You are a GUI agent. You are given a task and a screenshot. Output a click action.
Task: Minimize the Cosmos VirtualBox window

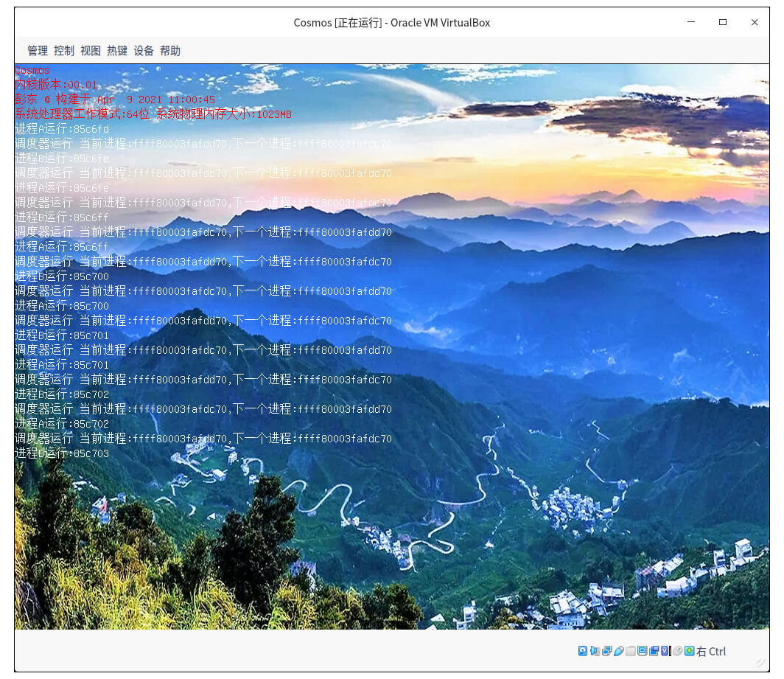click(x=691, y=22)
